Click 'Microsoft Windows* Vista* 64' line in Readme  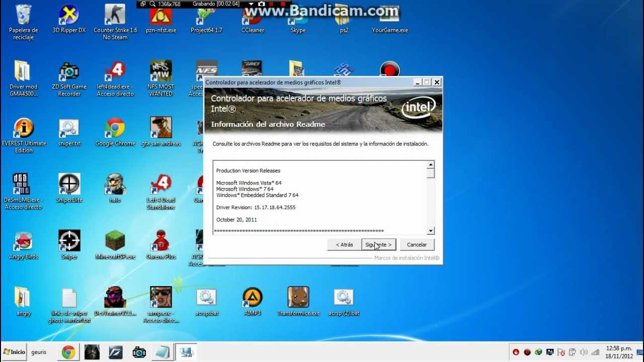tap(249, 183)
